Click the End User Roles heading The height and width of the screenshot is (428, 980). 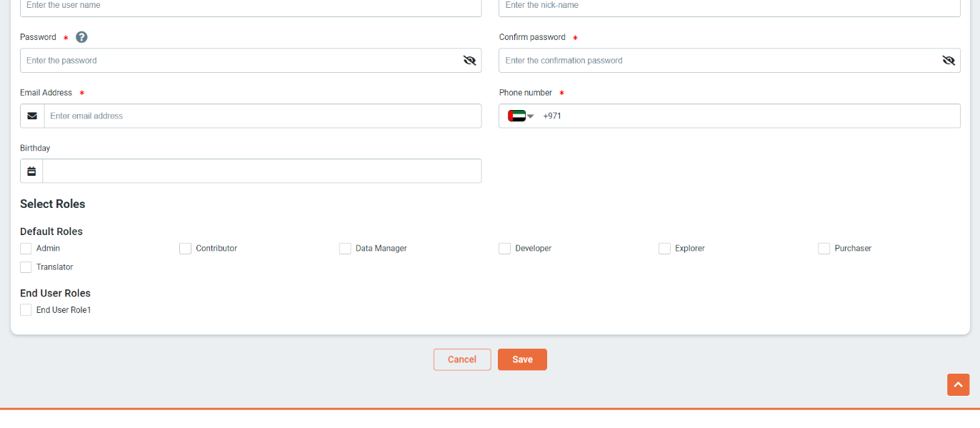[x=55, y=293]
